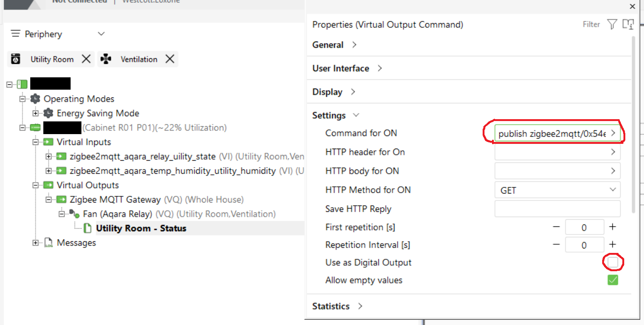Open the Periphery dropdown chevron
Screen dimensions: 644x325
(x=101, y=34)
